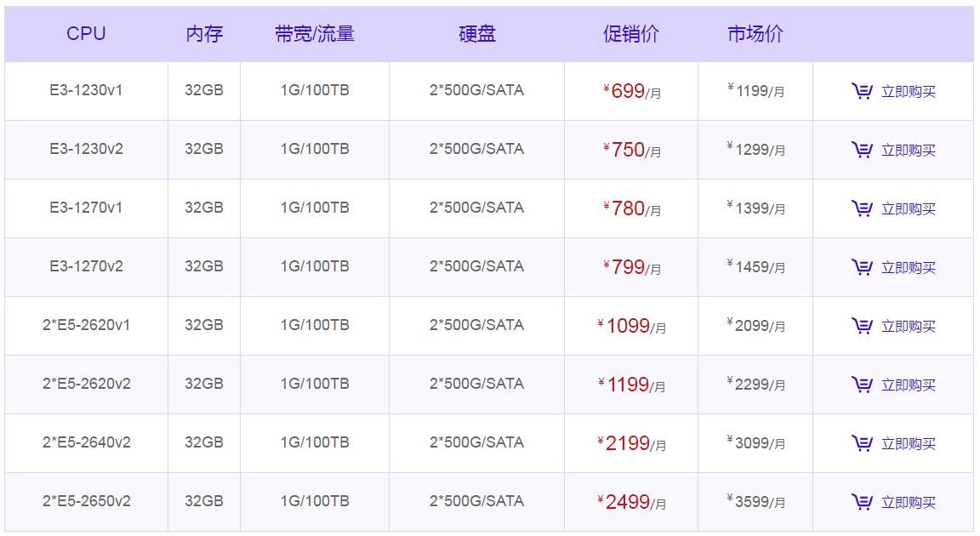The width and height of the screenshot is (980, 536).
Task: Select the 市场价 column header
Action: click(x=755, y=33)
